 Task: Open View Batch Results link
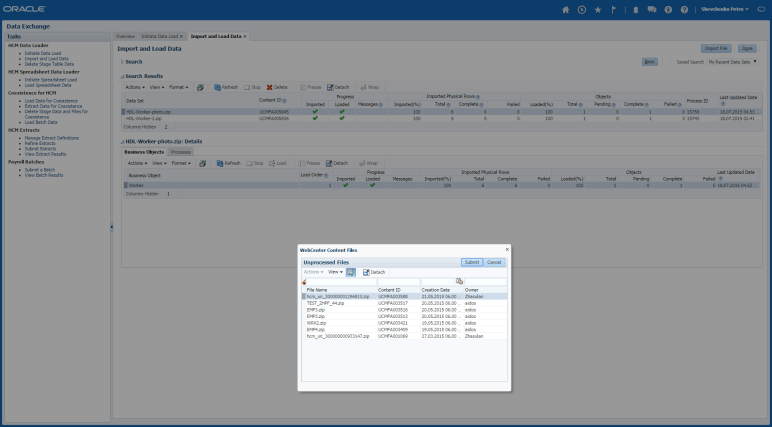coord(44,175)
